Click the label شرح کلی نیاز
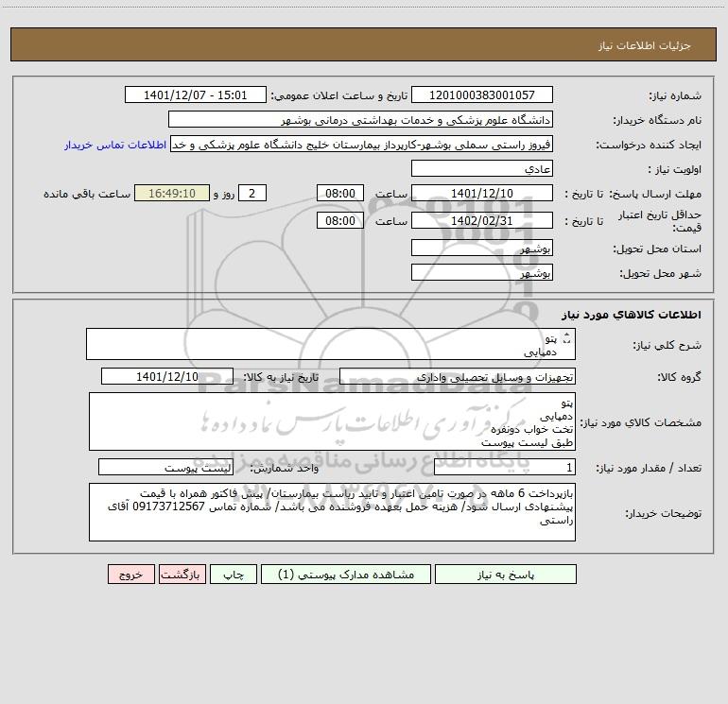 tap(667, 345)
